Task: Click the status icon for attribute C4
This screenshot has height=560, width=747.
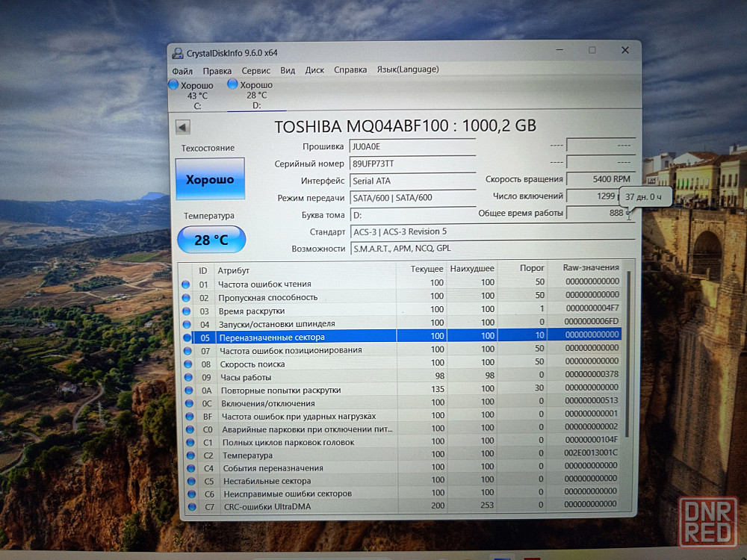Action: [191, 468]
